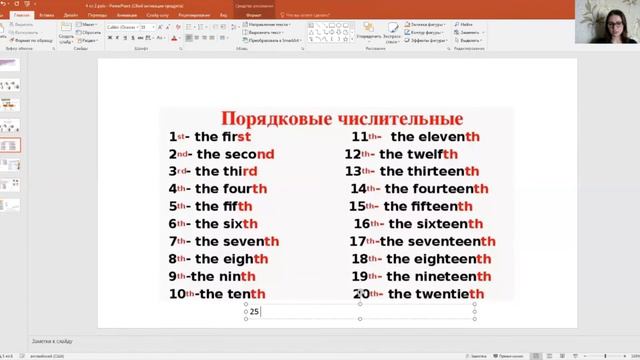Open Заливка фигуры (Shape Fill) dropdown
This screenshot has width=640, height=360.
click(x=425, y=24)
